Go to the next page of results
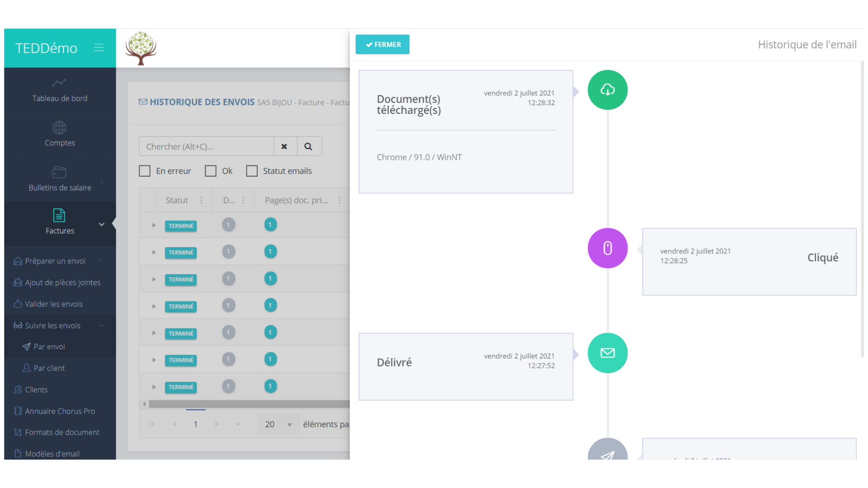Screen dimensions: 868x488 pos(217,424)
